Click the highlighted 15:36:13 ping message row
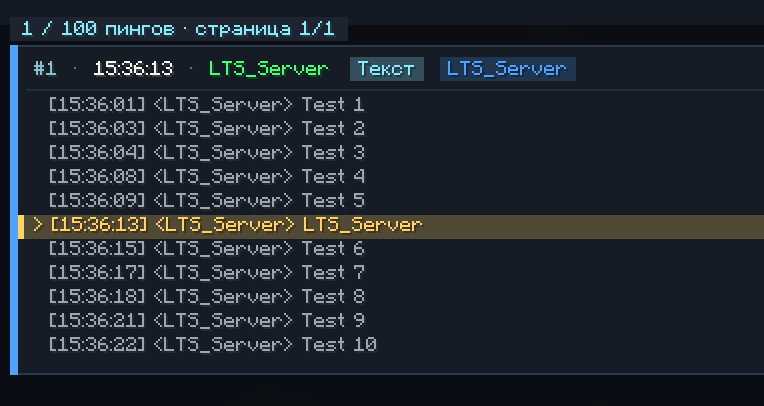Image resolution: width=764 pixels, height=406 pixels. pyautogui.click(x=391, y=227)
